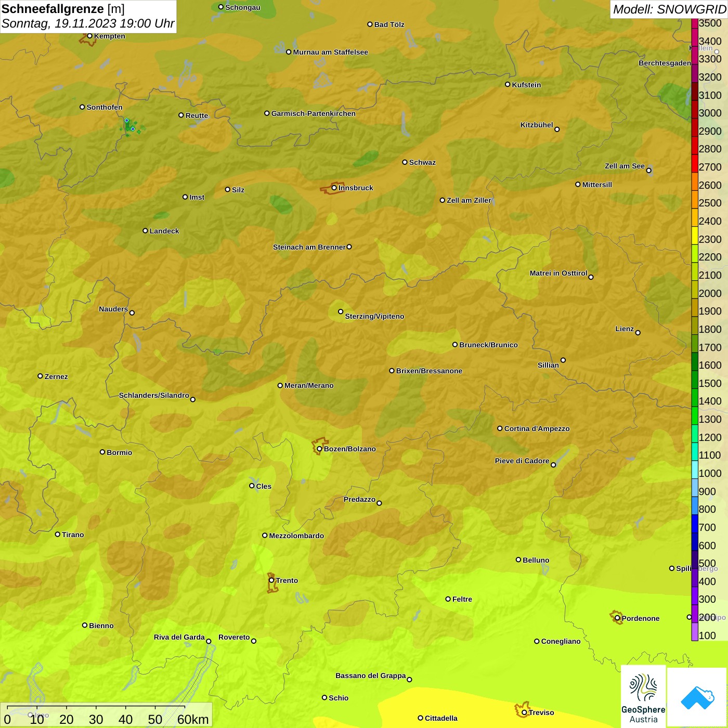This screenshot has height=728, width=728.
Task: Click the 700 m blue legend color
Action: click(695, 523)
